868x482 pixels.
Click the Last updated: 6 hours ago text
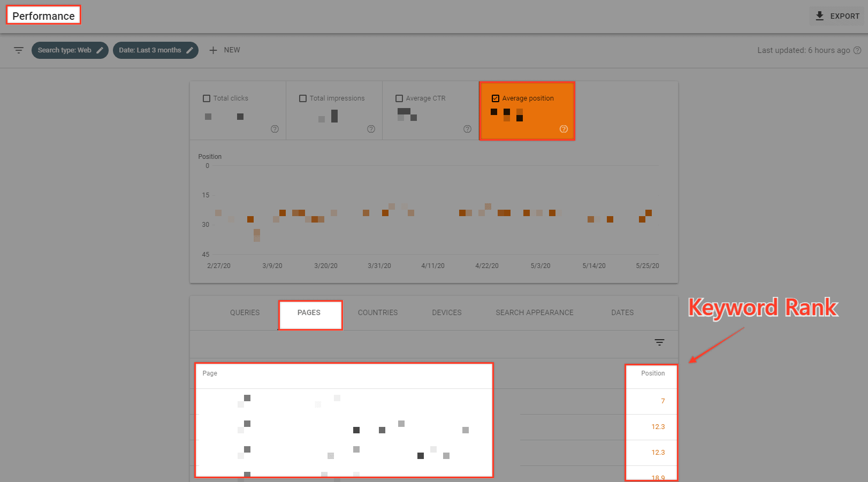pos(804,50)
